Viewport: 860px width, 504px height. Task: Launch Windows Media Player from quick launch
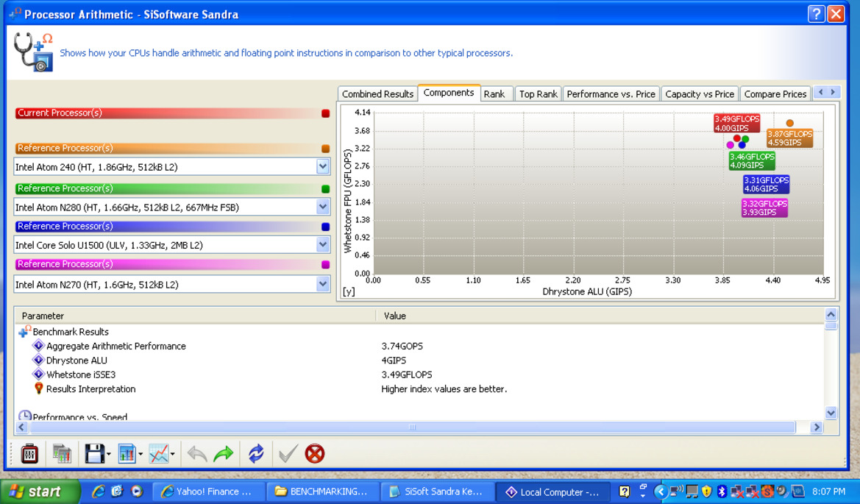(137, 491)
